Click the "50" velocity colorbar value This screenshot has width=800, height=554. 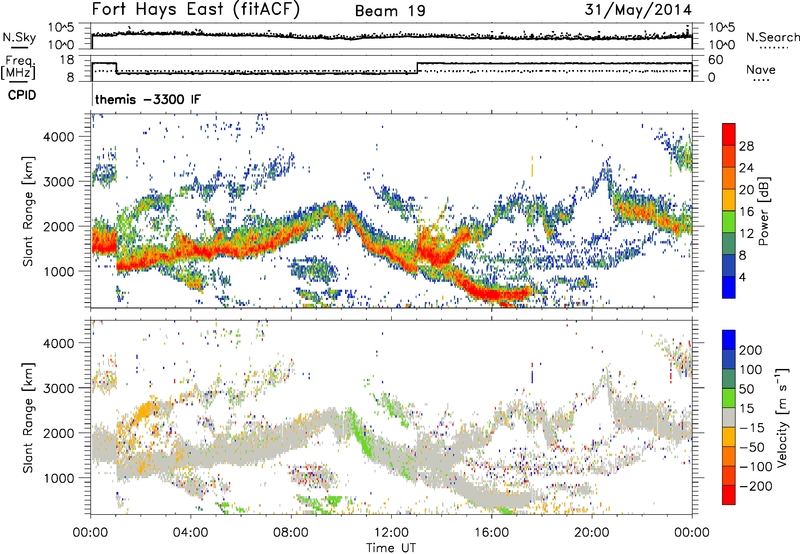pyautogui.click(x=746, y=389)
